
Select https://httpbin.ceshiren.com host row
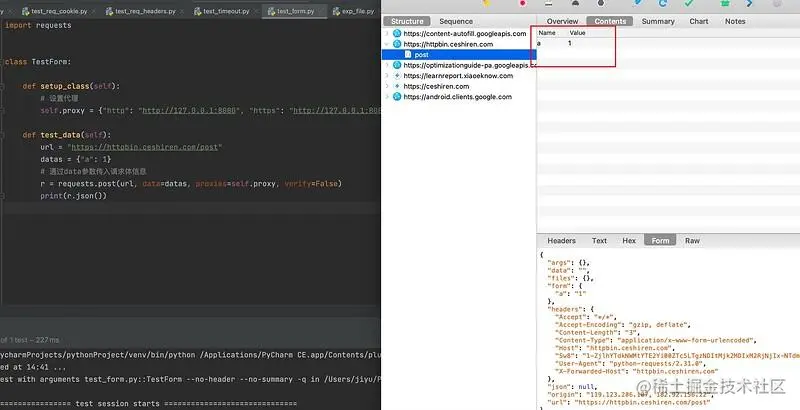point(459,44)
